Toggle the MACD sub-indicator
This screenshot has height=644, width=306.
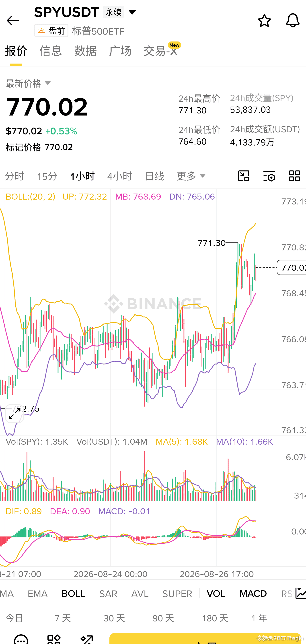[253, 594]
